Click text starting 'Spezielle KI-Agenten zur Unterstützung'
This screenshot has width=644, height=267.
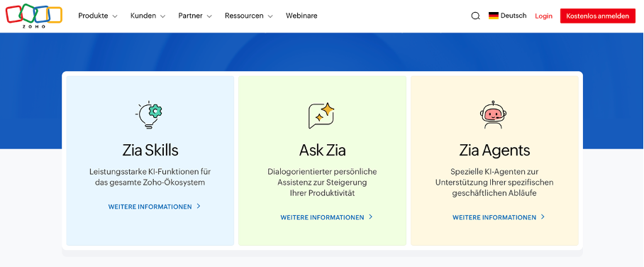point(494,182)
